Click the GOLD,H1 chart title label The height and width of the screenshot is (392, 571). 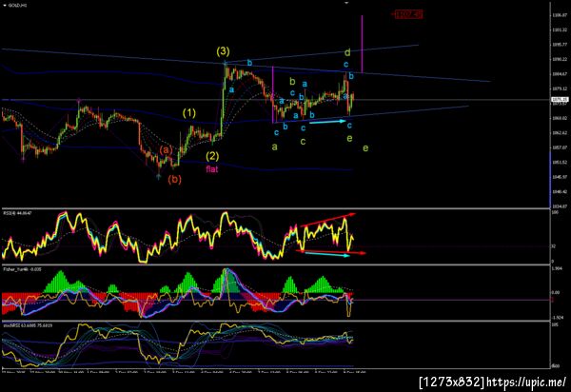pos(17,5)
